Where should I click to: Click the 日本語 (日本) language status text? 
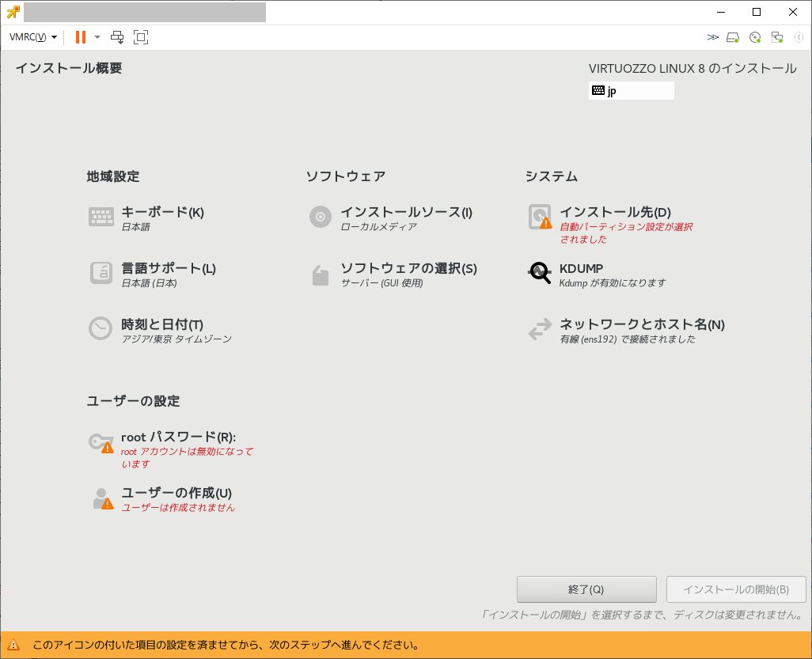(149, 283)
